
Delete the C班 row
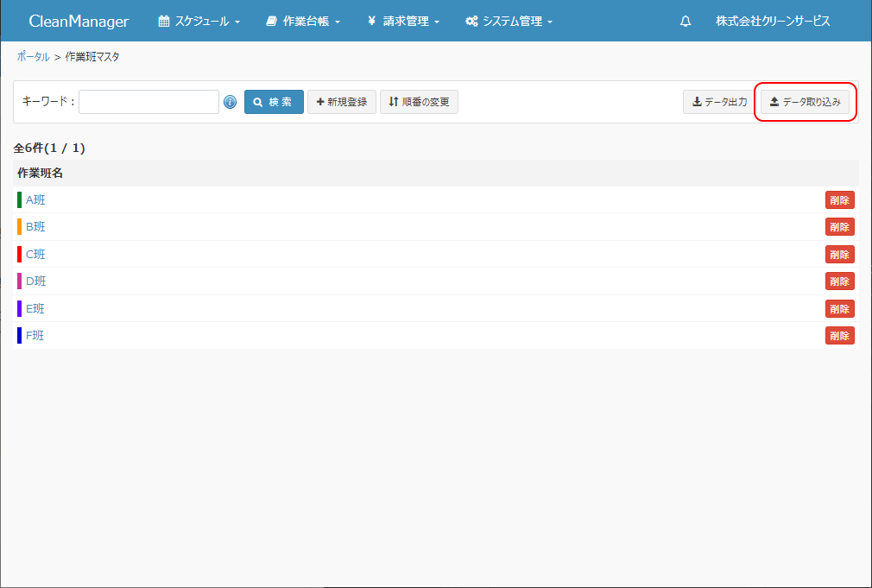[839, 255]
